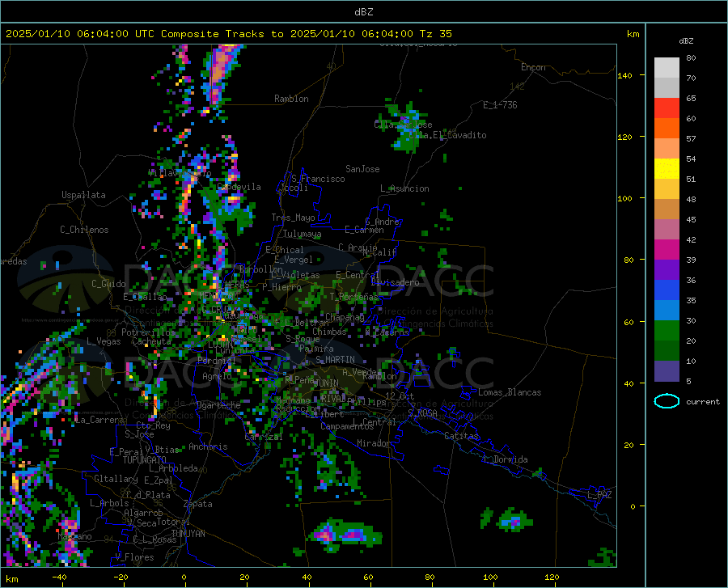Click the green 30 dBZ legend swatch
Viewport: 728px width, 588px height.
667,331
